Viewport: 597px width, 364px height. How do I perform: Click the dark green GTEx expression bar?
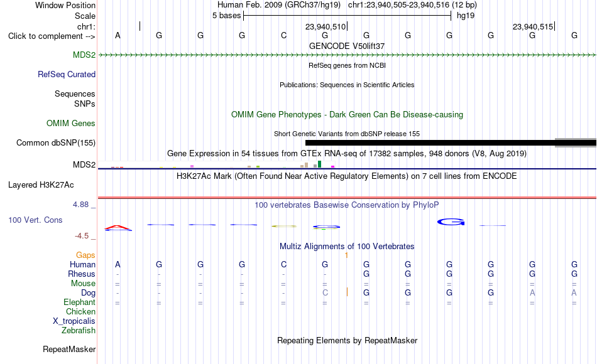click(319, 164)
